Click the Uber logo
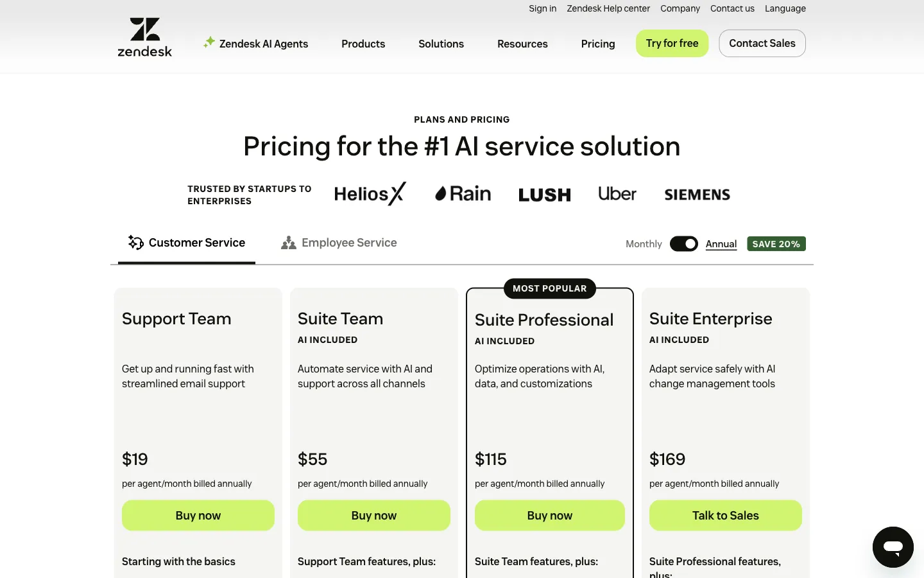Screen dimensions: 924x578 tap(617, 193)
